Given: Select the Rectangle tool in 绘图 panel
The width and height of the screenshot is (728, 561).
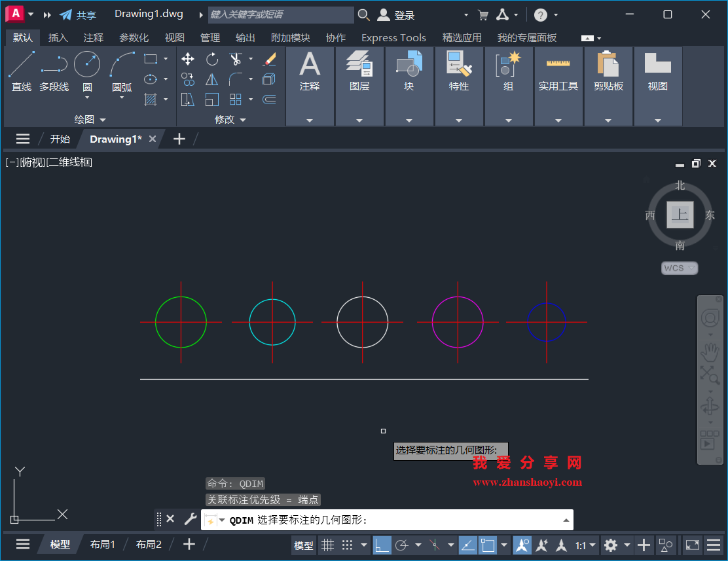Looking at the screenshot, I should point(151,59).
